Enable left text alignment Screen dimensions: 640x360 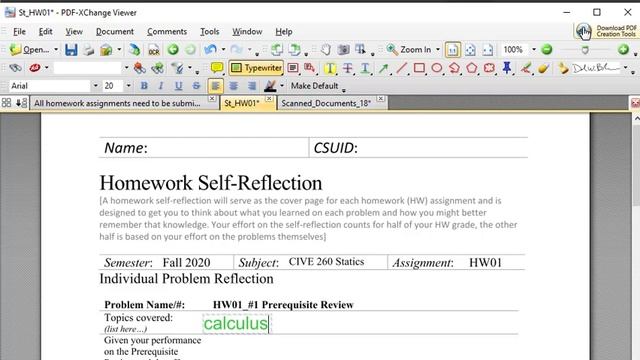point(216,86)
